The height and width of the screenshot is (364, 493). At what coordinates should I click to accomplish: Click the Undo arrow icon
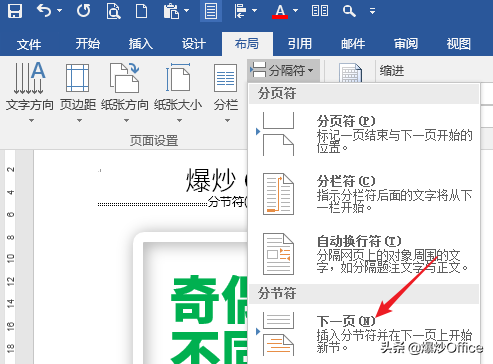[x=44, y=11]
